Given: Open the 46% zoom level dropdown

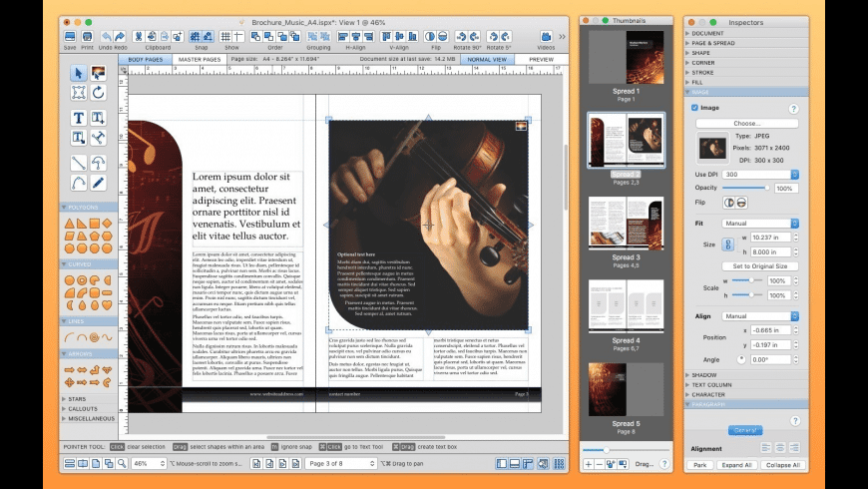Looking at the screenshot, I should pos(149,463).
